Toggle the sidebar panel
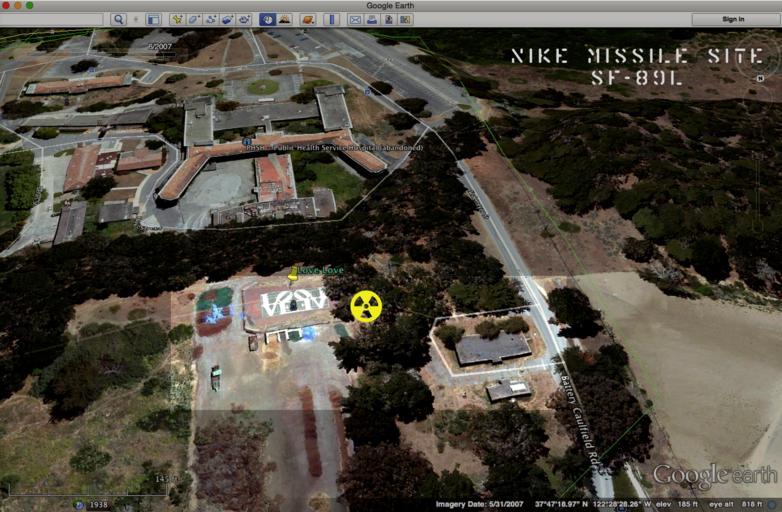Image resolution: width=782 pixels, height=512 pixels. click(153, 19)
